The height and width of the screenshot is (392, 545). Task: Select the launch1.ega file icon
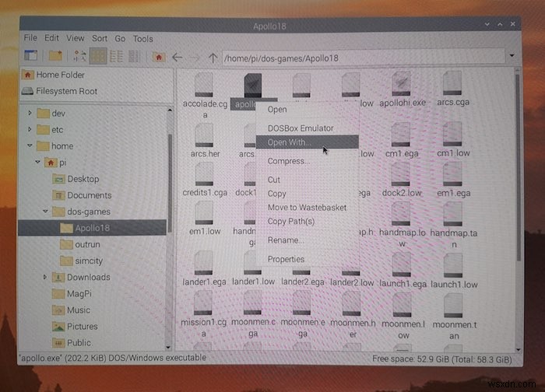[402, 264]
